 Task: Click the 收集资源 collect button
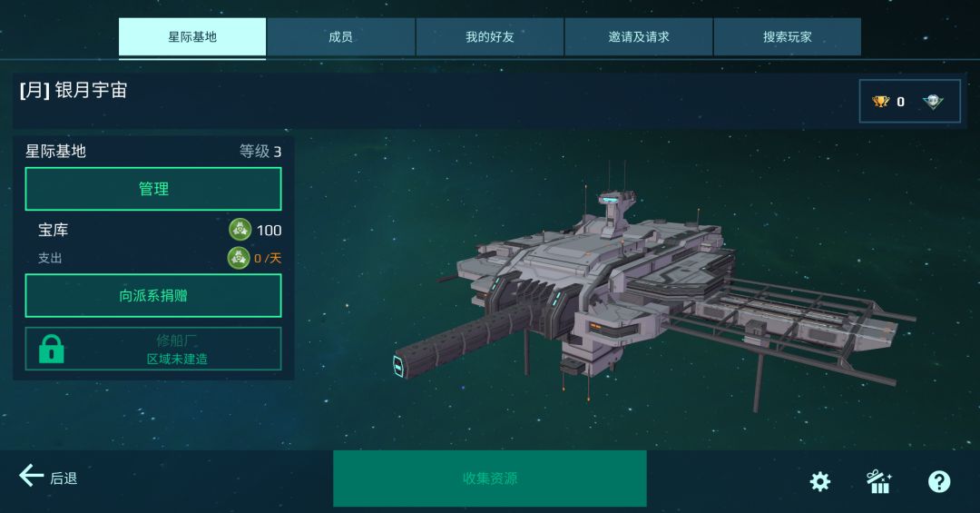(489, 478)
